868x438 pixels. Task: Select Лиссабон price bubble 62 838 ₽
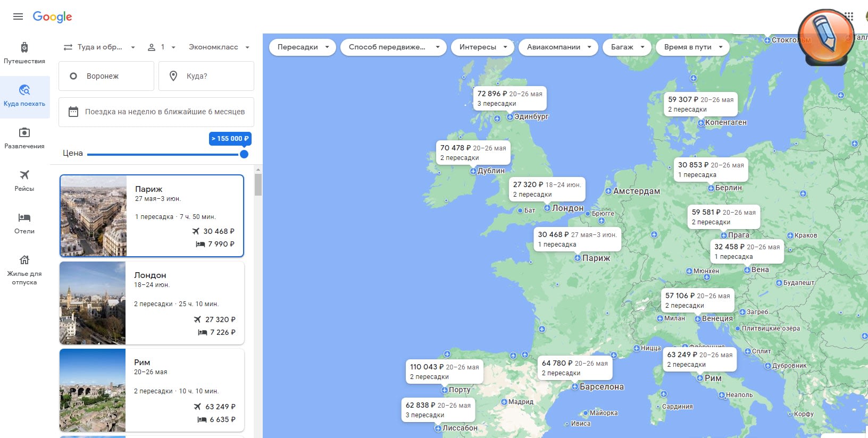438,410
